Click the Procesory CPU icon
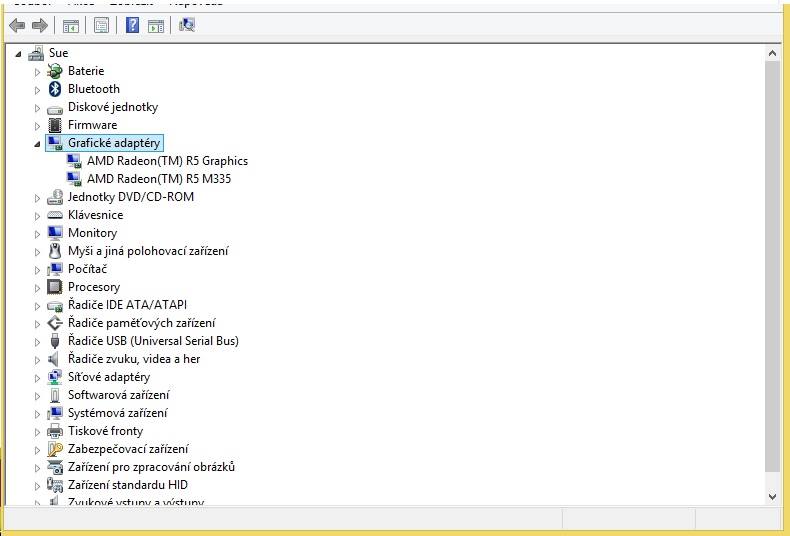This screenshot has height=536, width=790. coord(54,287)
